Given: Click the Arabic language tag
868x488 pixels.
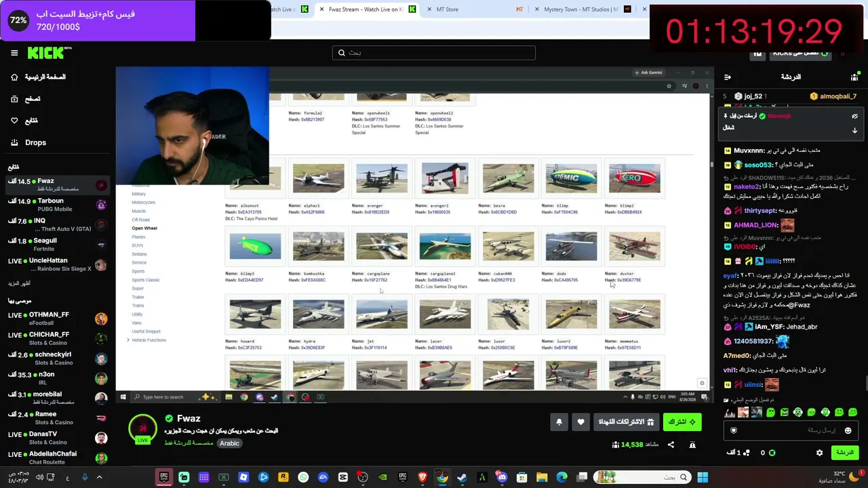Looking at the screenshot, I should [229, 443].
